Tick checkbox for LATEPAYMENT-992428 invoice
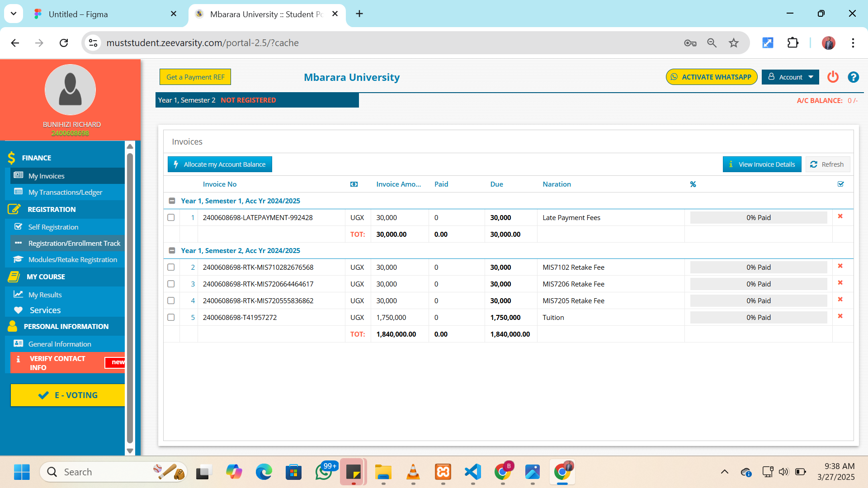This screenshot has width=868, height=488. click(x=171, y=218)
